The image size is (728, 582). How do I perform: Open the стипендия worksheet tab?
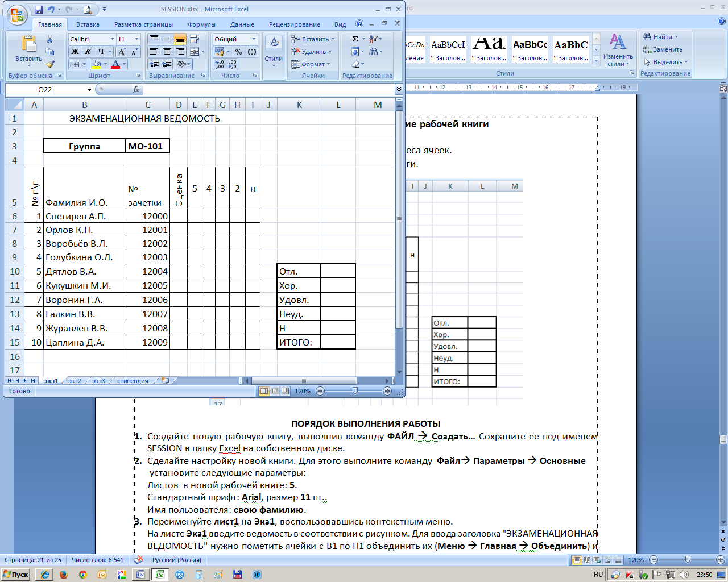pos(133,381)
